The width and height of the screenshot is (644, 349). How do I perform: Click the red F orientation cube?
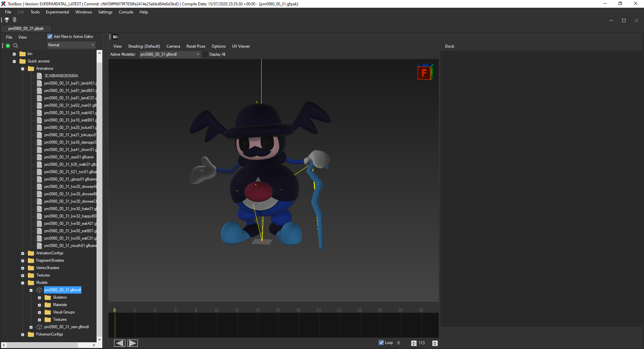click(x=425, y=72)
